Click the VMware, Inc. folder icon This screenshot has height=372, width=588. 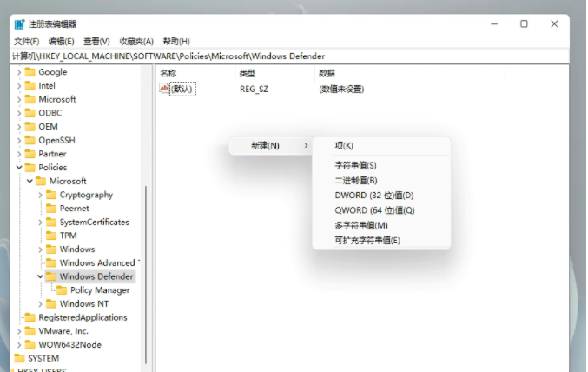tap(30, 330)
